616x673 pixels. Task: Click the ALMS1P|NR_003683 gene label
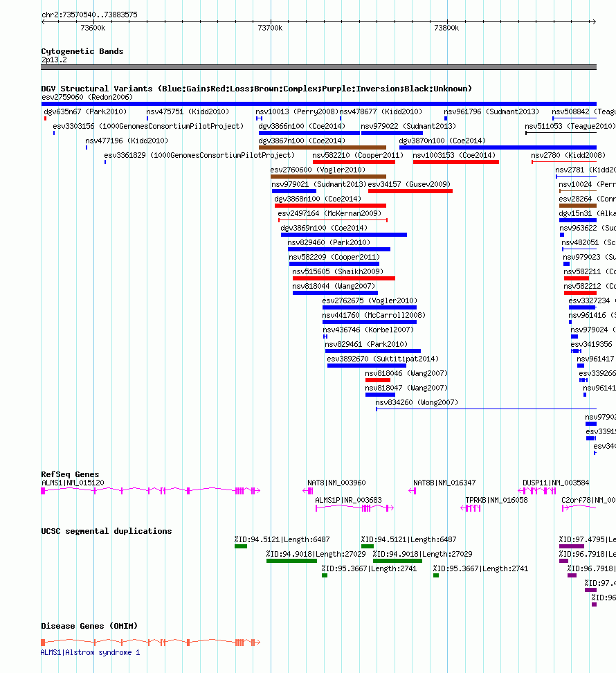click(348, 501)
